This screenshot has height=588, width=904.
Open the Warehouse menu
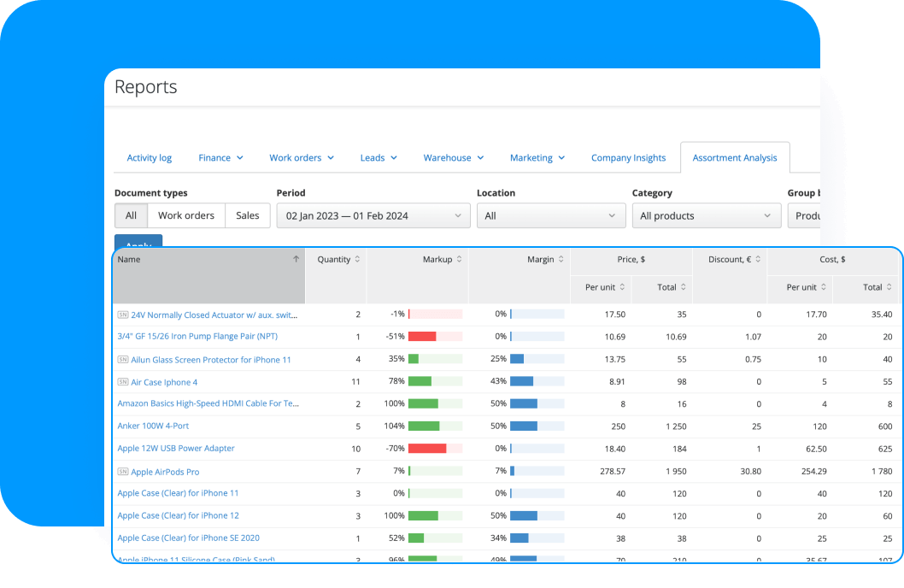453,157
